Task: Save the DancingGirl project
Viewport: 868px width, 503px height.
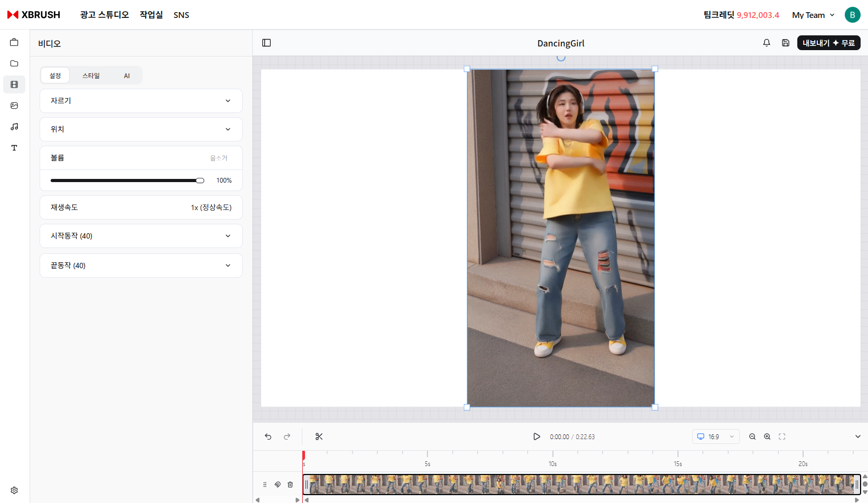Action: pyautogui.click(x=785, y=43)
